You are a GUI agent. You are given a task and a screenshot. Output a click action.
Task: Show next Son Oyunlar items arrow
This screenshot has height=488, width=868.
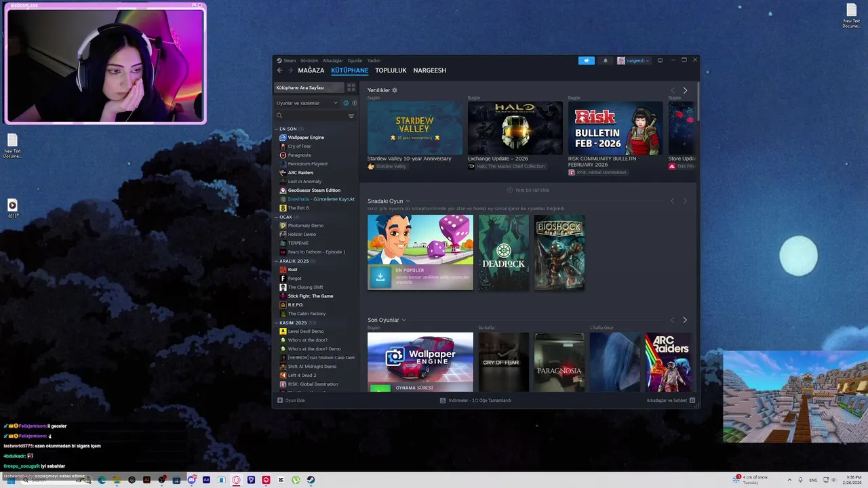click(685, 320)
